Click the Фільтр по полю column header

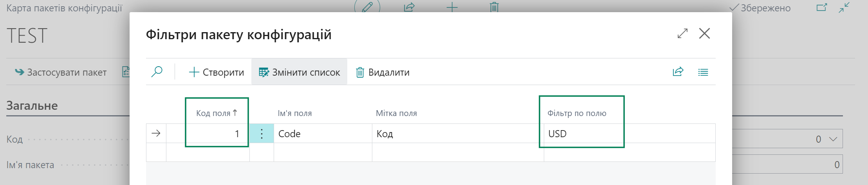577,113
